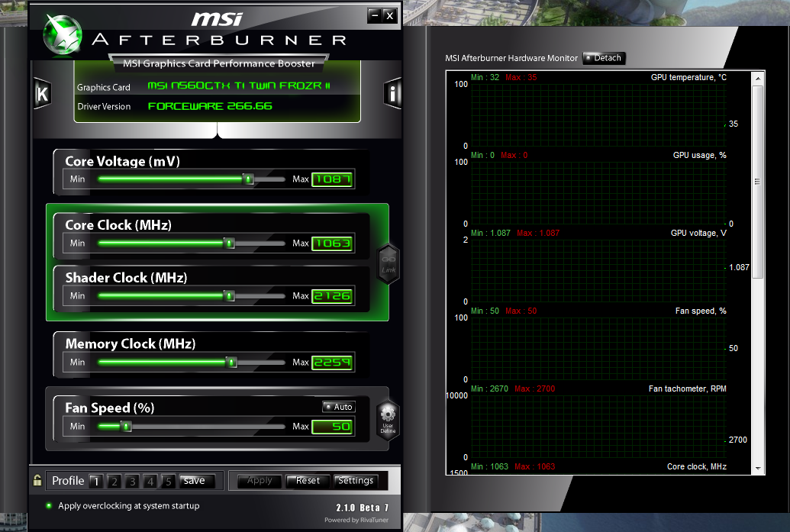This screenshot has width=790, height=532.
Task: Select profile slot 1
Action: (95, 481)
